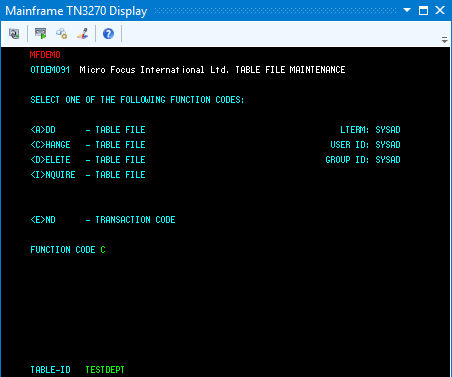Click the <I>NQUIRE function code line
The image size is (452, 377).
[88, 175]
